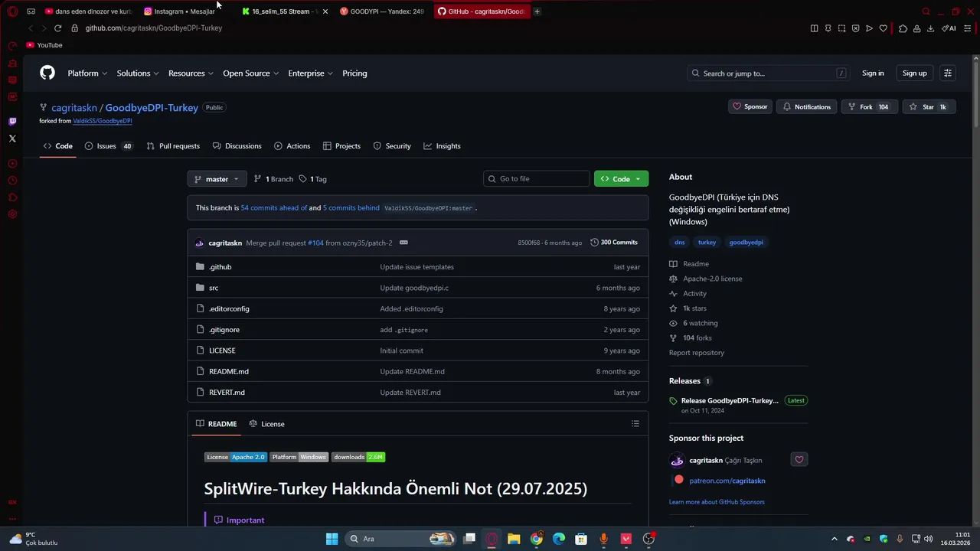This screenshot has width=980, height=551.
Task: Open the Enterprise dropdown menu
Action: [310, 73]
